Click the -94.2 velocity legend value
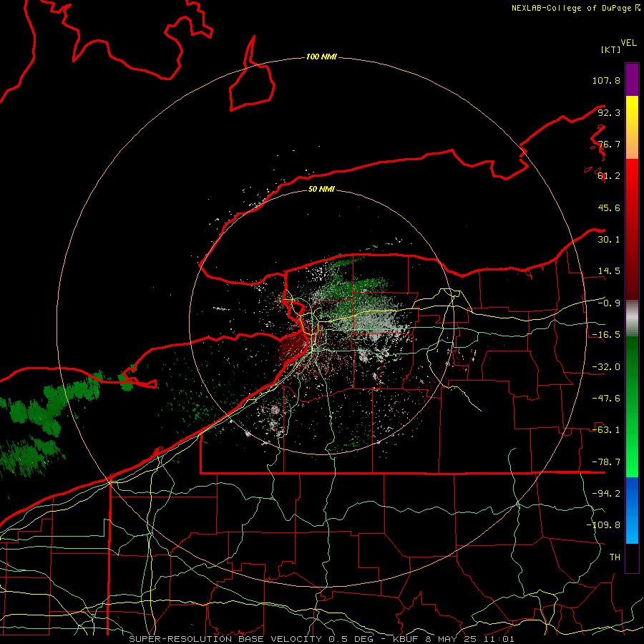The height and width of the screenshot is (644, 644). 606,494
